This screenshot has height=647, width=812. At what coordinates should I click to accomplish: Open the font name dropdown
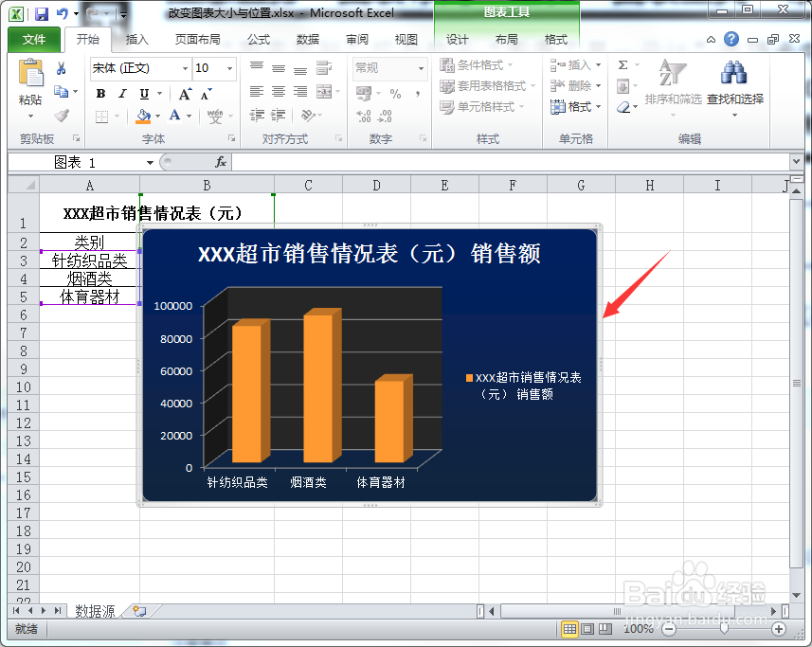(185, 68)
